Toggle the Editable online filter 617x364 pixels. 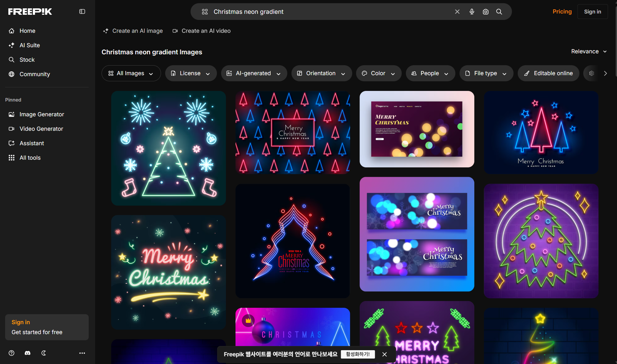point(548,73)
